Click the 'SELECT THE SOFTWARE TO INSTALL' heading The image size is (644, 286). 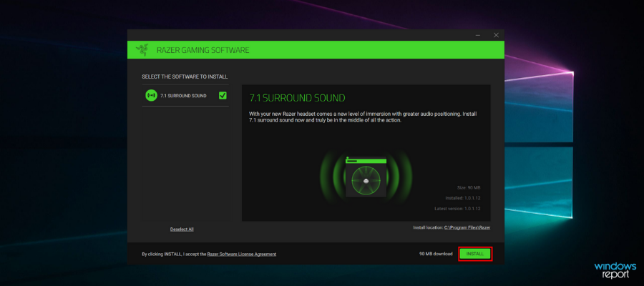pos(185,77)
